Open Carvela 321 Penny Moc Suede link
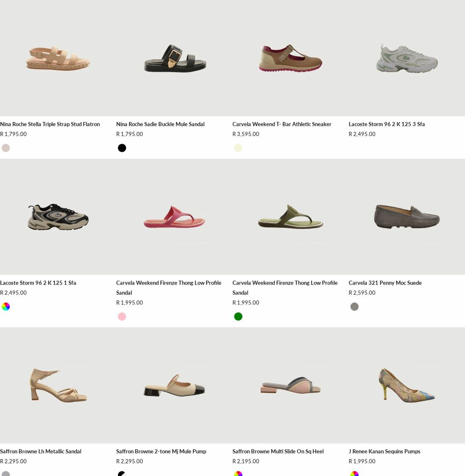The width and height of the screenshot is (465, 476). pyautogui.click(x=385, y=283)
